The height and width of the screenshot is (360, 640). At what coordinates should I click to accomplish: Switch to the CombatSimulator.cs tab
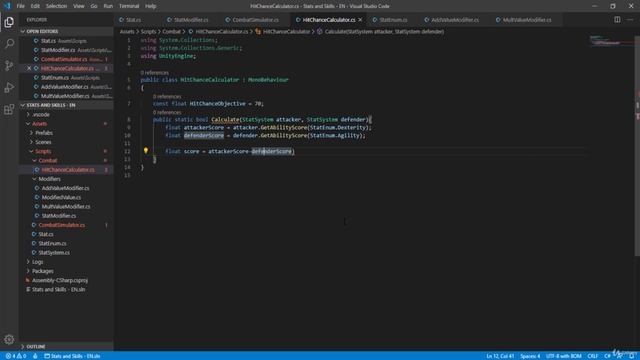255,20
